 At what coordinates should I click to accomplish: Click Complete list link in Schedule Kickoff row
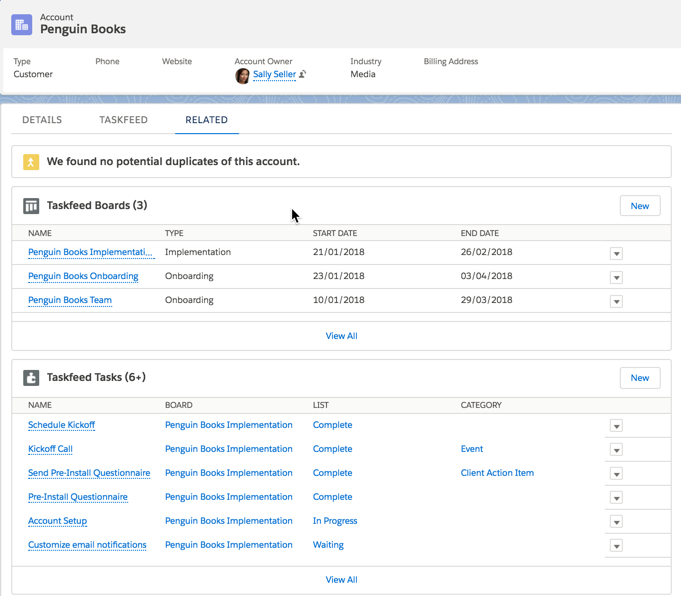coord(332,425)
